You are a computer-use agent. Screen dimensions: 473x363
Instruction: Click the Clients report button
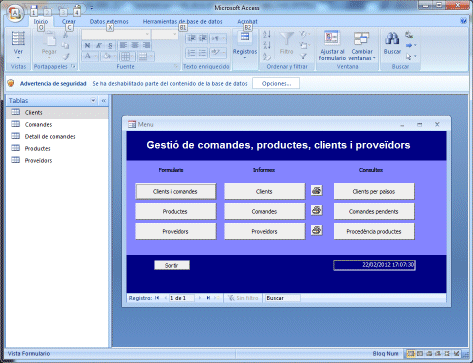[x=264, y=191]
